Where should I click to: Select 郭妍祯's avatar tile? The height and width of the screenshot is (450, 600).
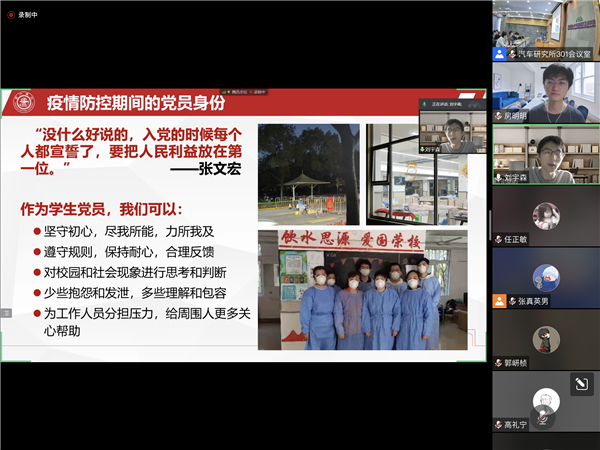click(x=545, y=338)
